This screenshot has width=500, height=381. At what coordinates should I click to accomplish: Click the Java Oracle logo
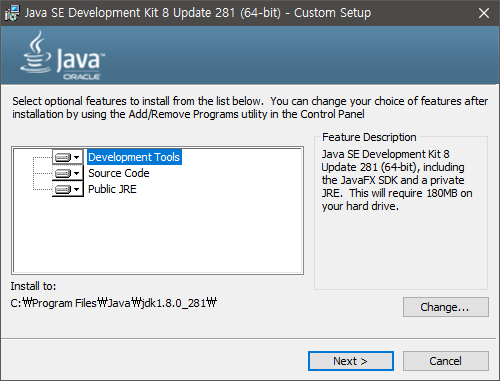tap(63, 56)
